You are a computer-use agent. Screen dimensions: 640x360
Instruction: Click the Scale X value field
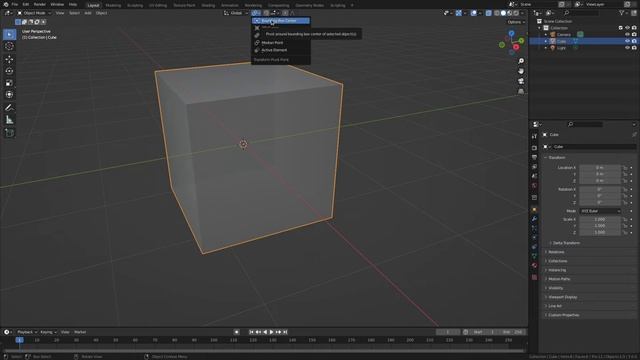click(600, 220)
